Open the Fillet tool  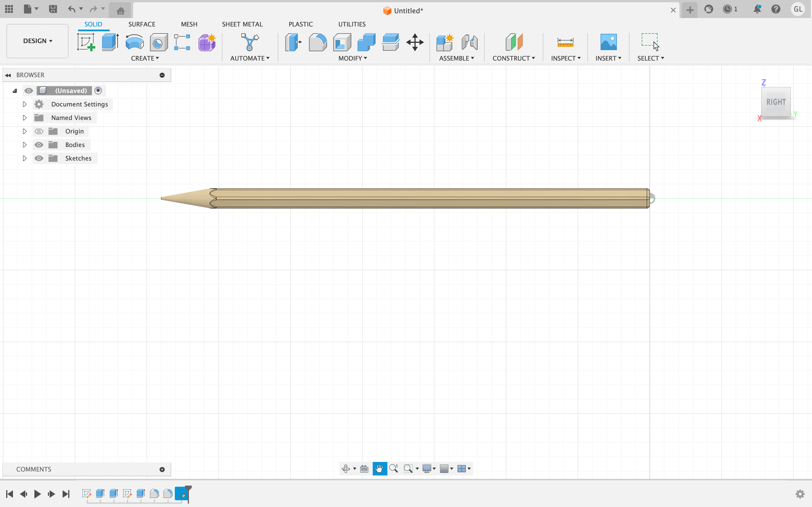click(317, 42)
